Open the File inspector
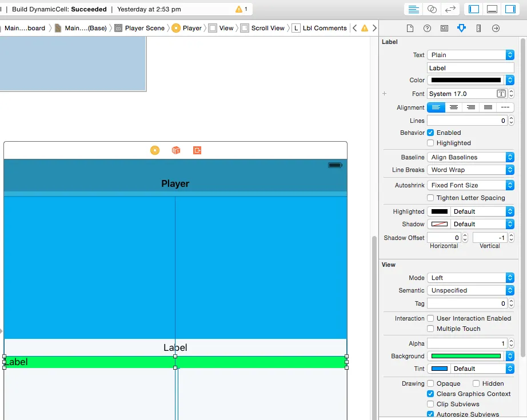The height and width of the screenshot is (420, 527). tap(410, 28)
